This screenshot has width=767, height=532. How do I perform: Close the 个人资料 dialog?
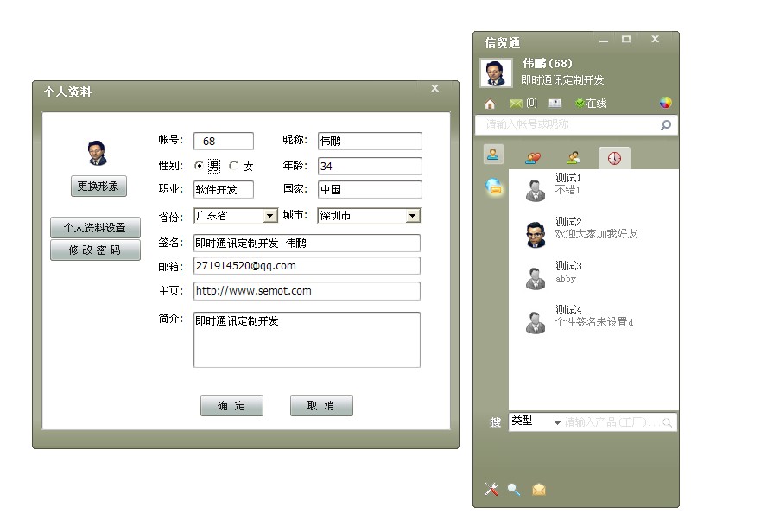[x=434, y=88]
